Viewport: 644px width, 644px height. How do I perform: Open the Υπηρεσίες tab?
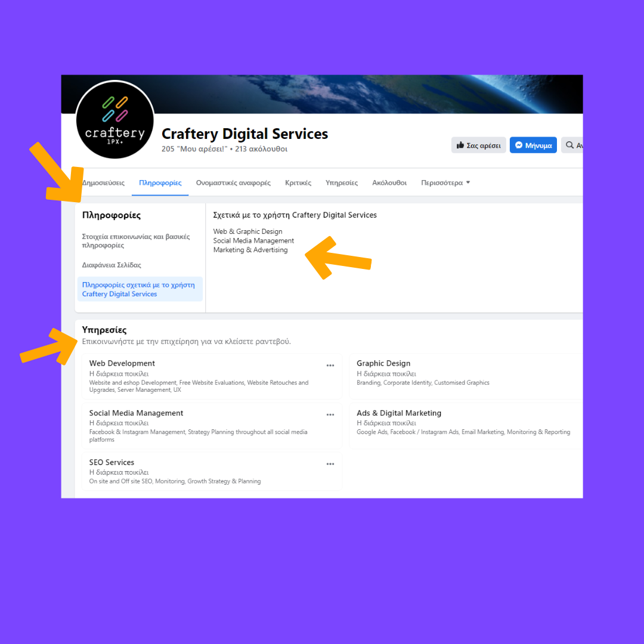point(342,182)
